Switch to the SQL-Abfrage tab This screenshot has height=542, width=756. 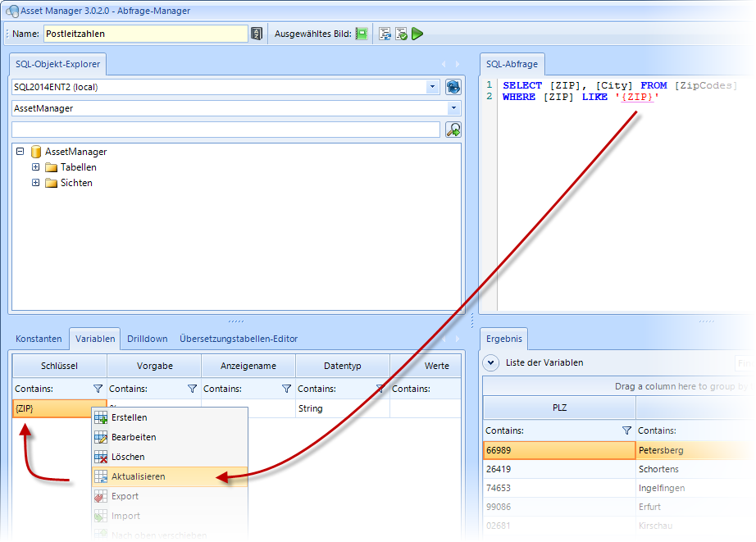tap(512, 64)
